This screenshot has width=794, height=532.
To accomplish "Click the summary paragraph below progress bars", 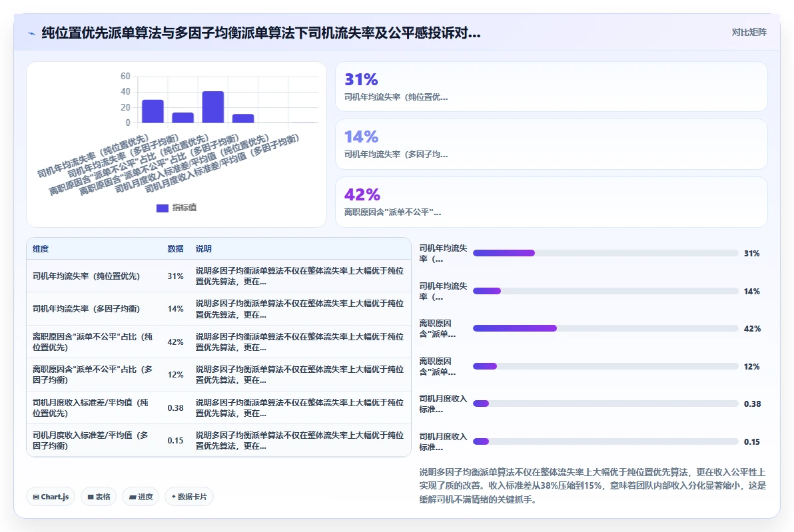I will point(592,486).
